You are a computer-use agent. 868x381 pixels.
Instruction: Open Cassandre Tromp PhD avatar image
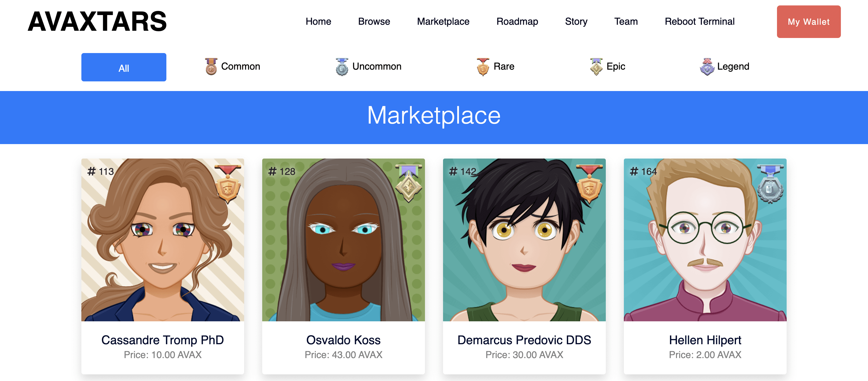pyautogui.click(x=162, y=240)
